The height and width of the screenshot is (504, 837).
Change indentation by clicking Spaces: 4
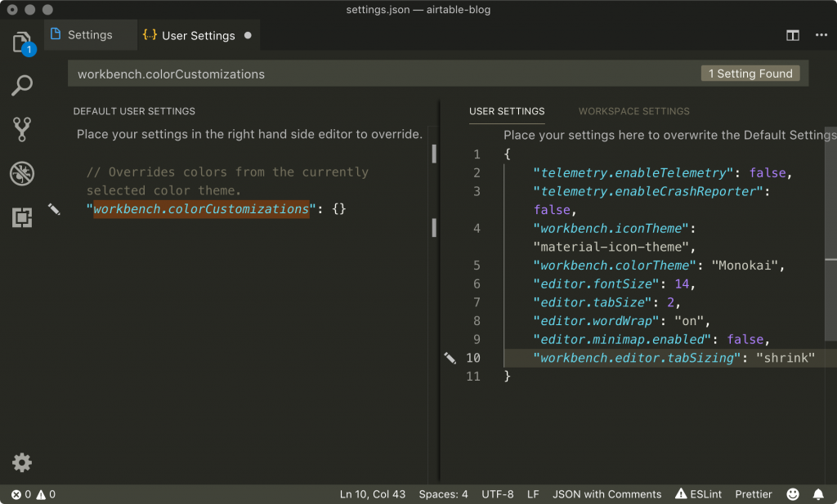tap(443, 493)
